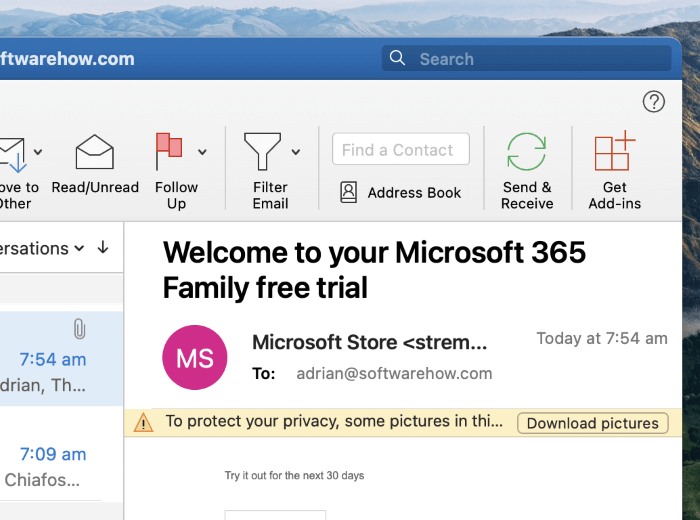This screenshot has width=700, height=520.
Task: Click the Follow Up flag icon
Action: [x=169, y=151]
